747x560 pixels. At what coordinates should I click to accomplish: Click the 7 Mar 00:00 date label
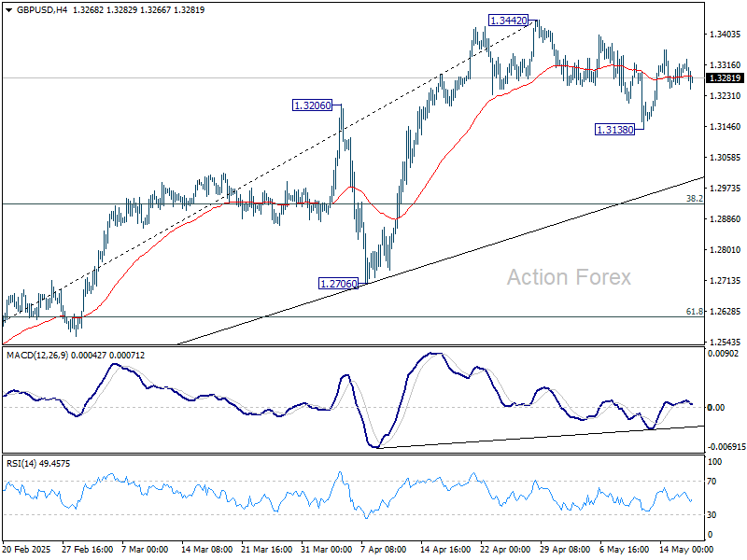click(x=145, y=550)
